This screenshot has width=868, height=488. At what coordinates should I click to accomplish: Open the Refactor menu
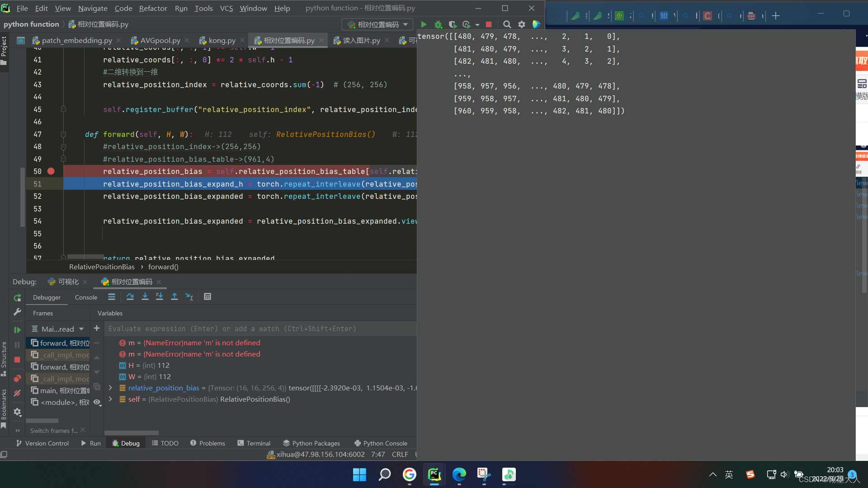(153, 8)
